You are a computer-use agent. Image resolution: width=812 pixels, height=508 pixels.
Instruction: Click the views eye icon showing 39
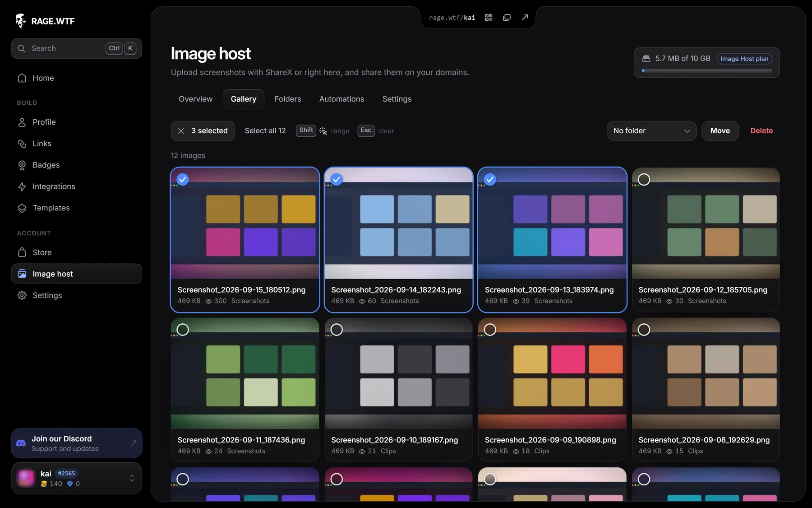516,301
